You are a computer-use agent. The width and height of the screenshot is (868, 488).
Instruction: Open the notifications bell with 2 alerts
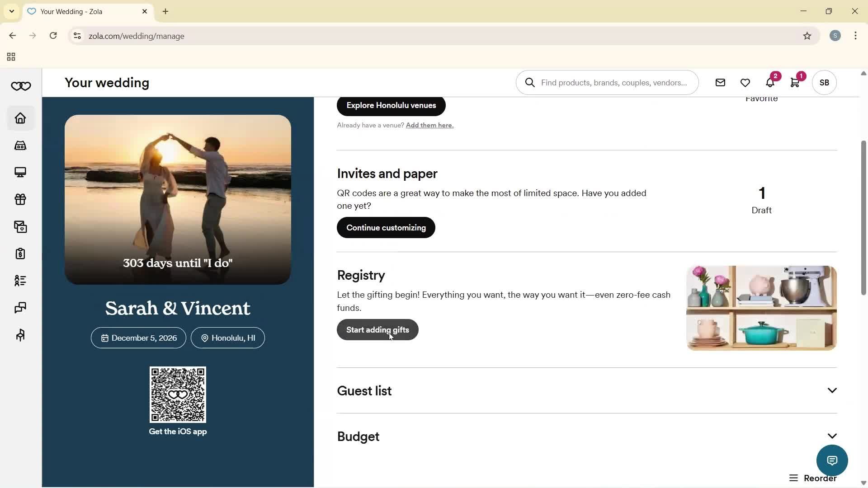770,82
